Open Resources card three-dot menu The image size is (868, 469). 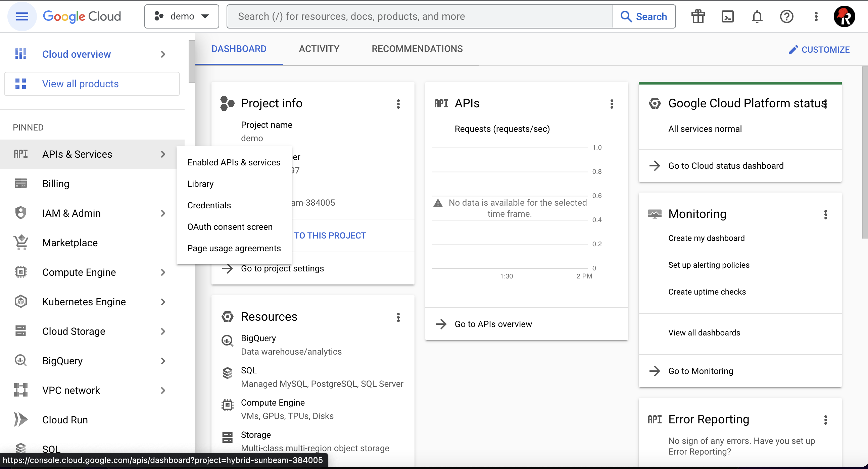[x=398, y=317]
